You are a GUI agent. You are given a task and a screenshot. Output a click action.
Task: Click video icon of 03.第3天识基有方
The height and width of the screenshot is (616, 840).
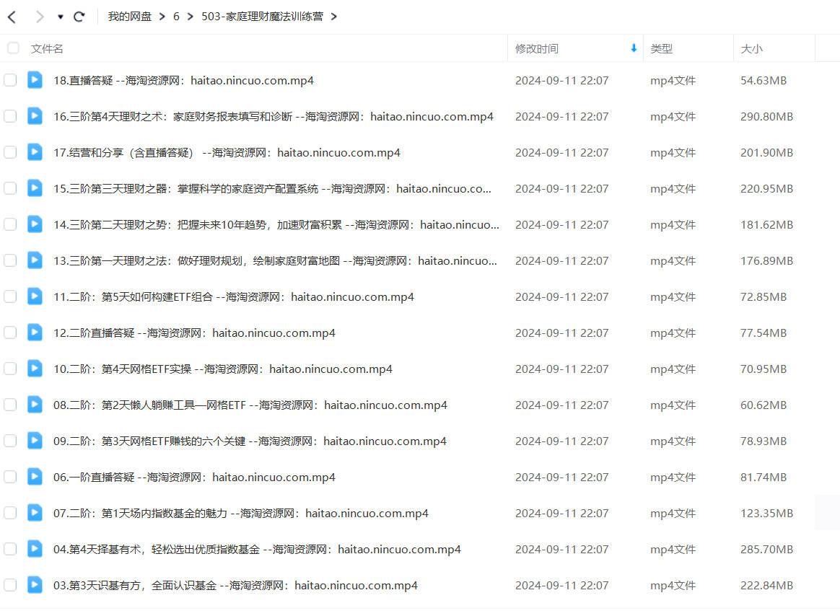pyautogui.click(x=35, y=585)
